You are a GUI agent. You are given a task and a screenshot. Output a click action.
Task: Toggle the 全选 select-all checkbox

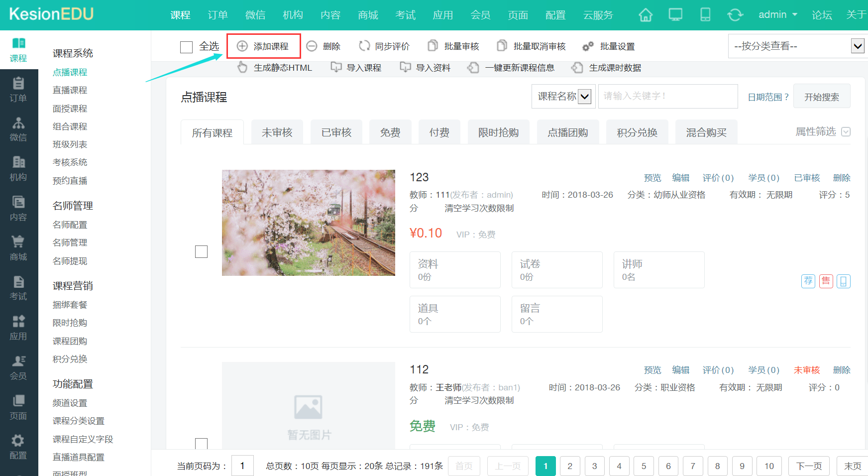coord(187,47)
